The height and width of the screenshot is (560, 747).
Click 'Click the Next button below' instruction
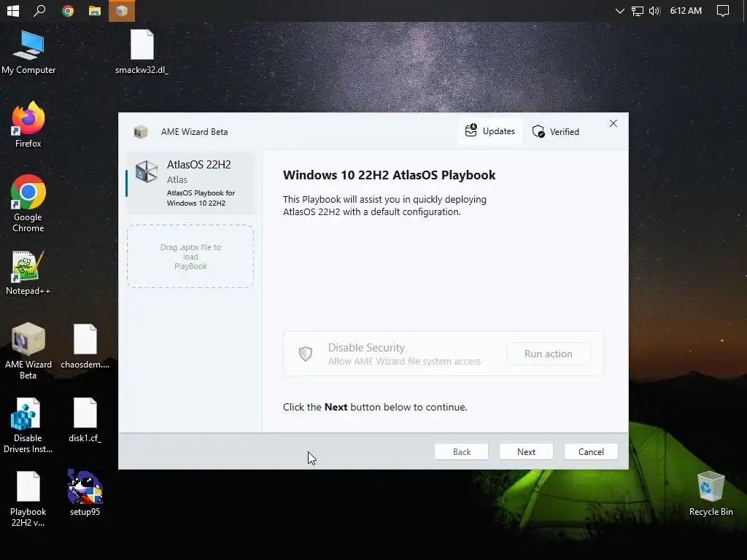click(375, 407)
